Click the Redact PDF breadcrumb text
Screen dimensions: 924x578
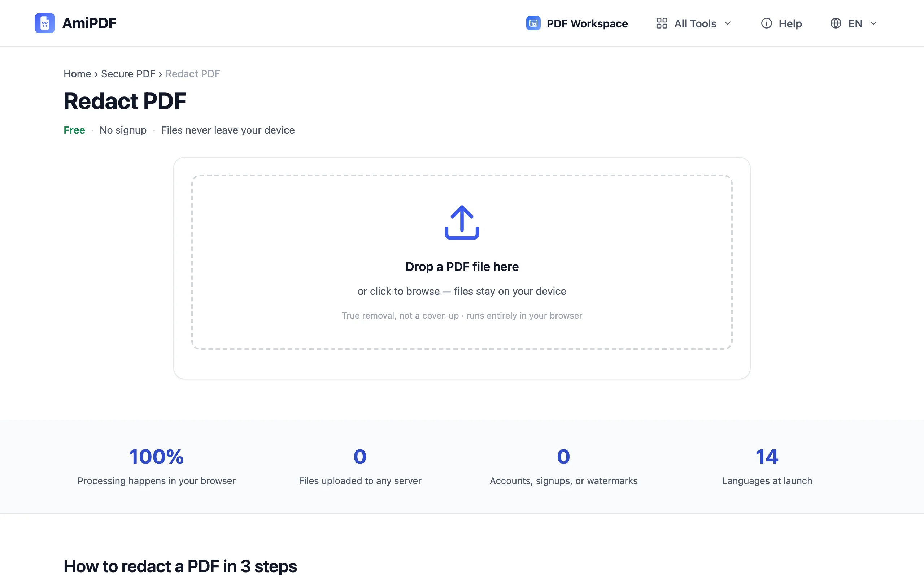[x=192, y=74]
